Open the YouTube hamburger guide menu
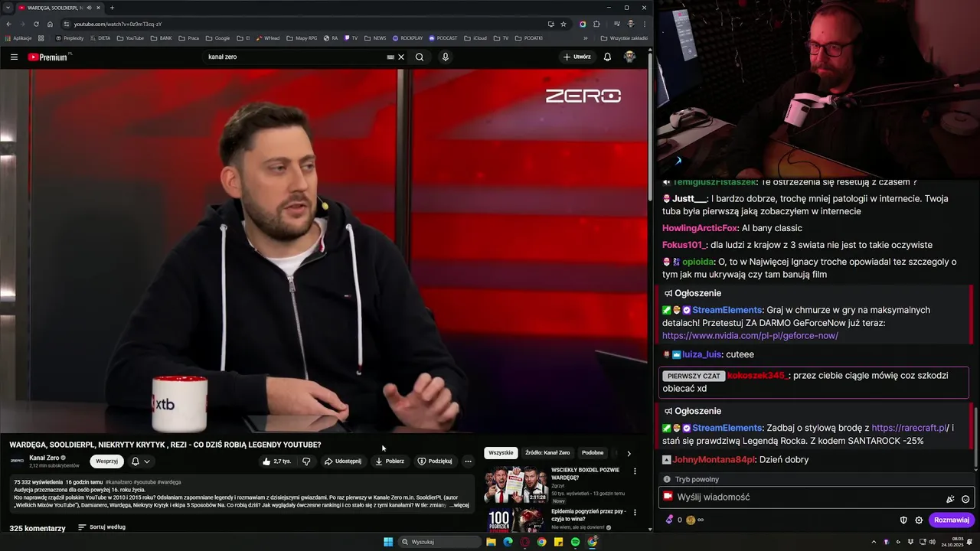This screenshot has width=980, height=551. [x=14, y=57]
